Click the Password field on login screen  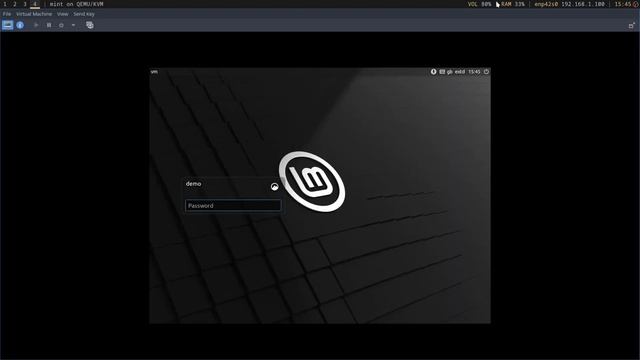click(233, 205)
